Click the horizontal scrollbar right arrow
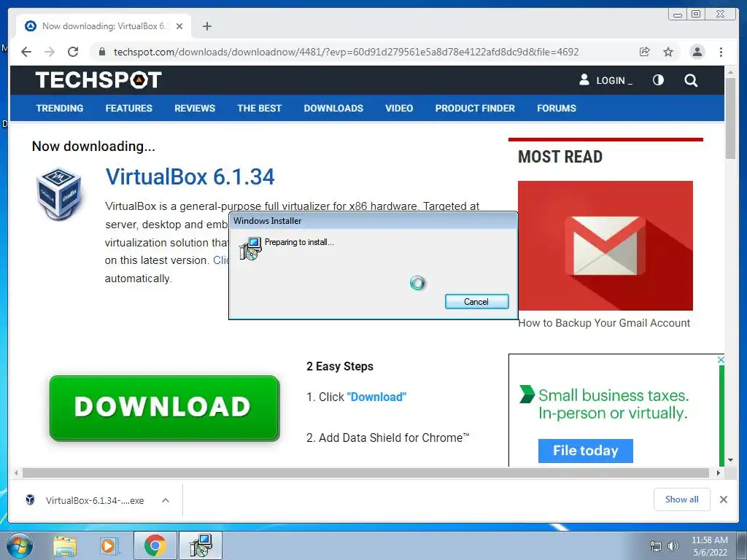Screen dimensions: 747x560 click(719, 472)
